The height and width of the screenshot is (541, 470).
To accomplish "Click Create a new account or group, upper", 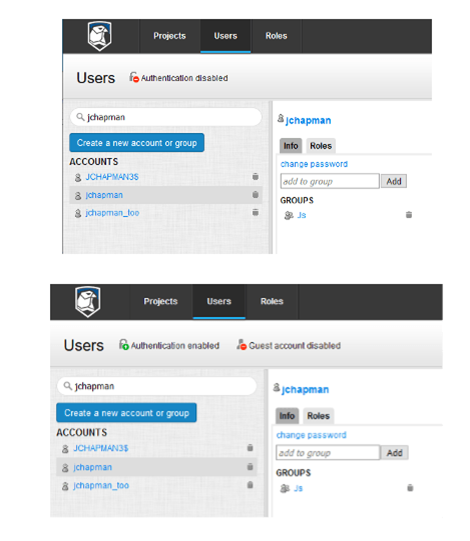I will click(x=137, y=143).
